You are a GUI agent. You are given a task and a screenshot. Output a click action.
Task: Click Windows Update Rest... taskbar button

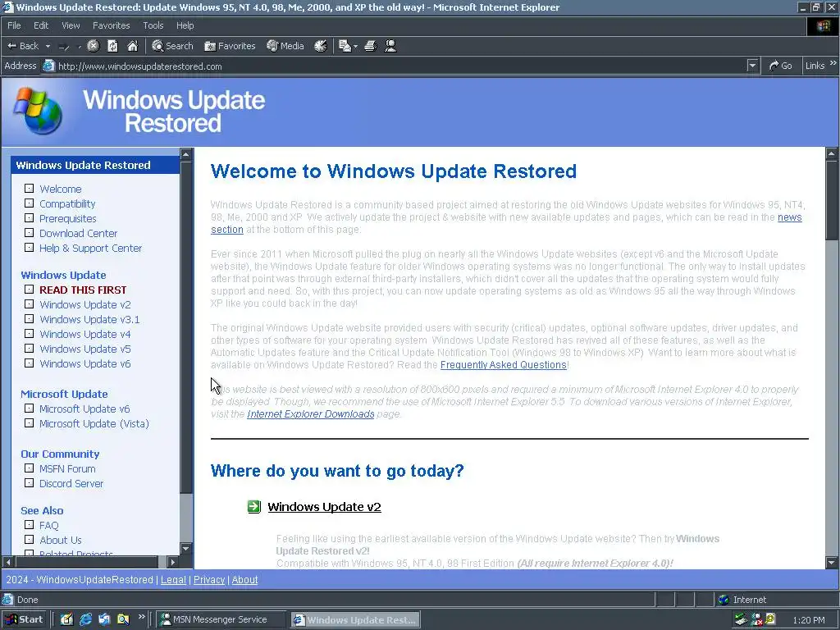click(356, 619)
